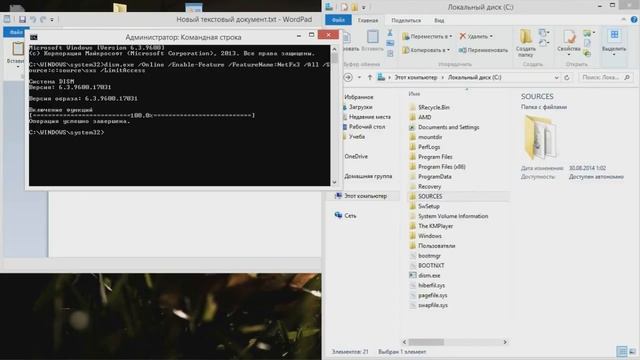
Task: Select the bootmgr file
Action: [429, 256]
